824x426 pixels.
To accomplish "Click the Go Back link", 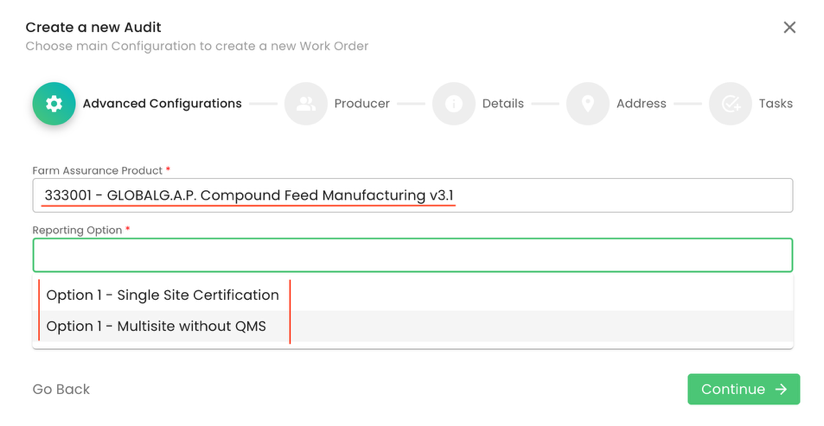I will [61, 390].
